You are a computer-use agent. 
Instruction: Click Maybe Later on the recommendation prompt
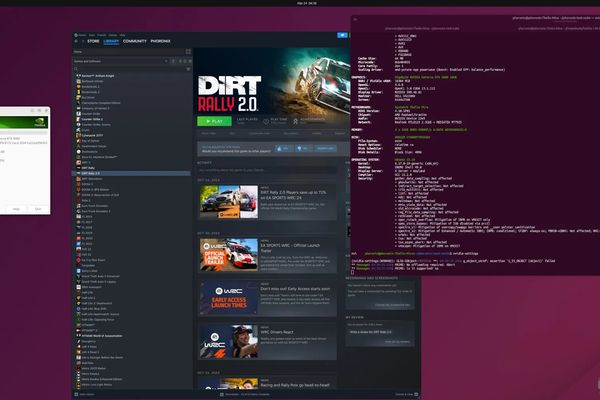point(326,149)
